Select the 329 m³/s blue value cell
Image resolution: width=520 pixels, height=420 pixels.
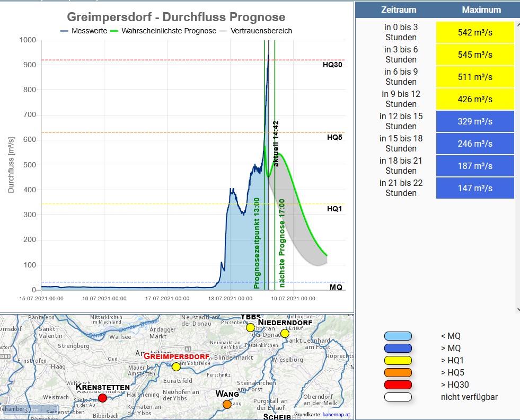coord(475,121)
